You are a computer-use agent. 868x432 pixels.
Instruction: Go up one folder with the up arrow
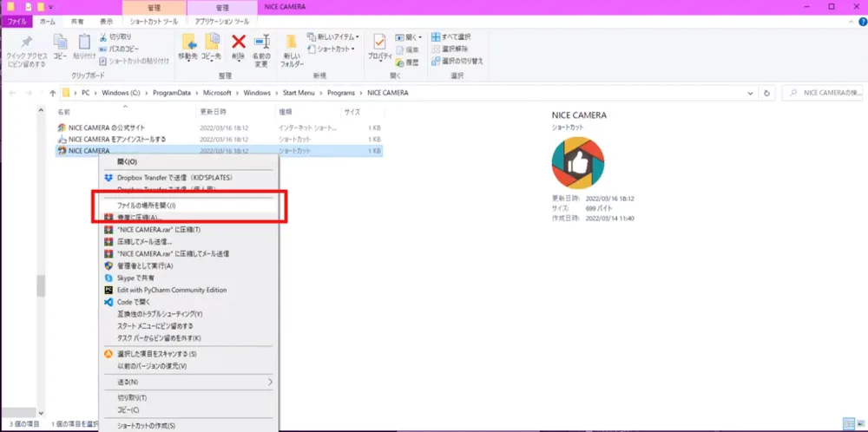pyautogui.click(x=53, y=93)
